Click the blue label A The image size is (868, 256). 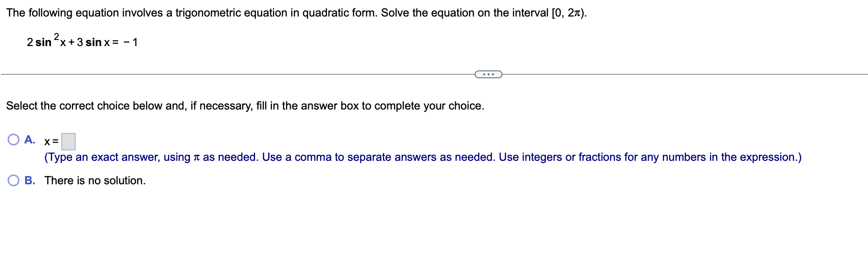click(x=30, y=140)
